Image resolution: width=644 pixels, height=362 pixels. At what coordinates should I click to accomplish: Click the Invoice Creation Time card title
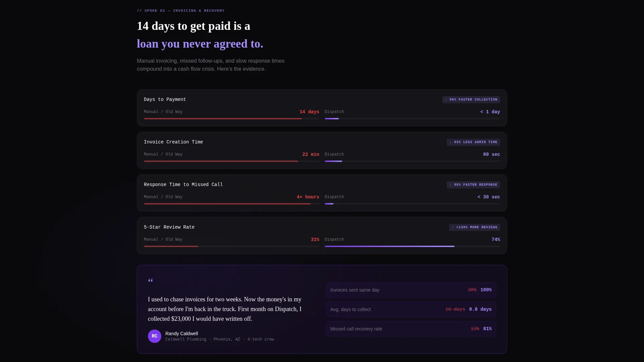(x=173, y=142)
